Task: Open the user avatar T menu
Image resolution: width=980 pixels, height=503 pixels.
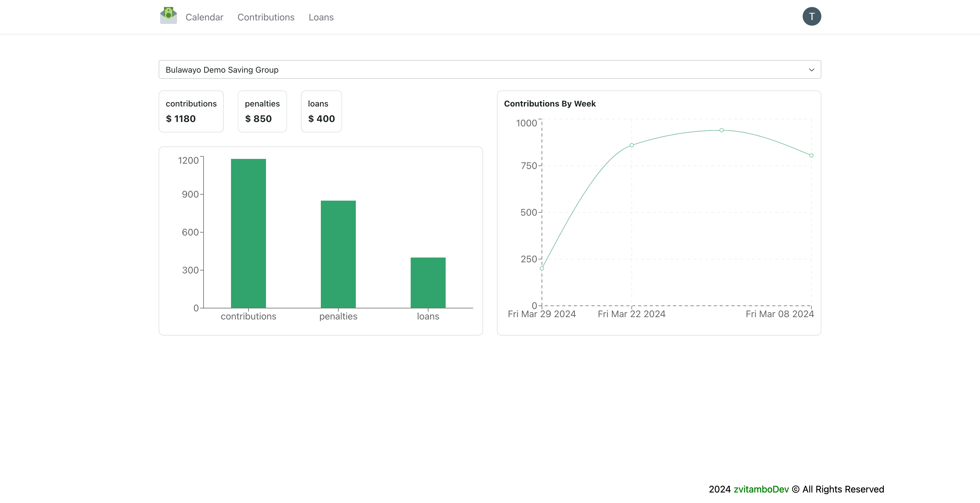Action: [811, 16]
